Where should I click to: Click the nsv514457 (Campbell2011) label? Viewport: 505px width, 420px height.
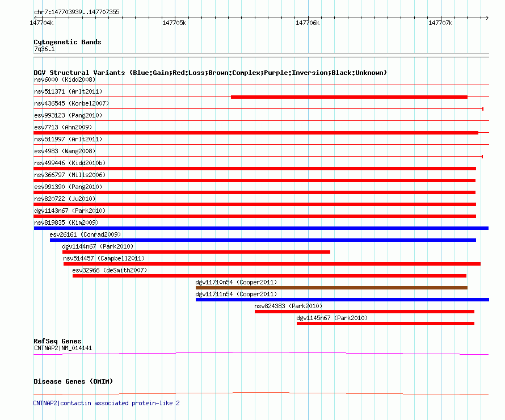click(x=104, y=258)
